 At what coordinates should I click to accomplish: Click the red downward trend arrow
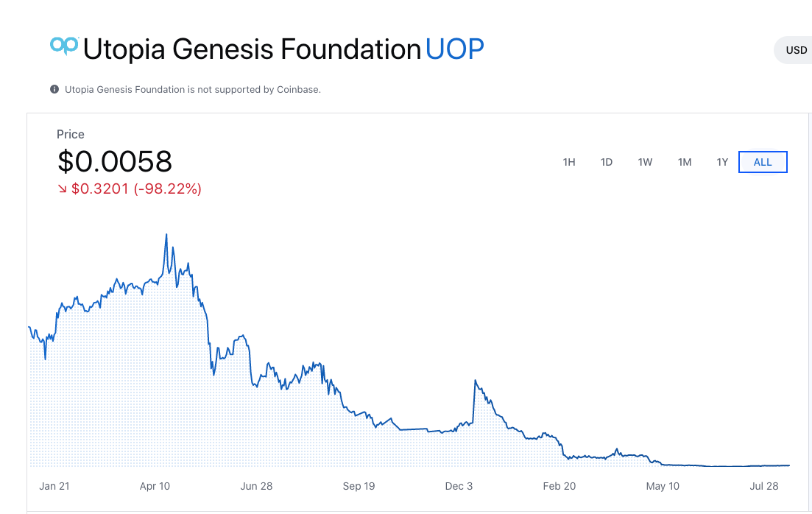coord(63,189)
